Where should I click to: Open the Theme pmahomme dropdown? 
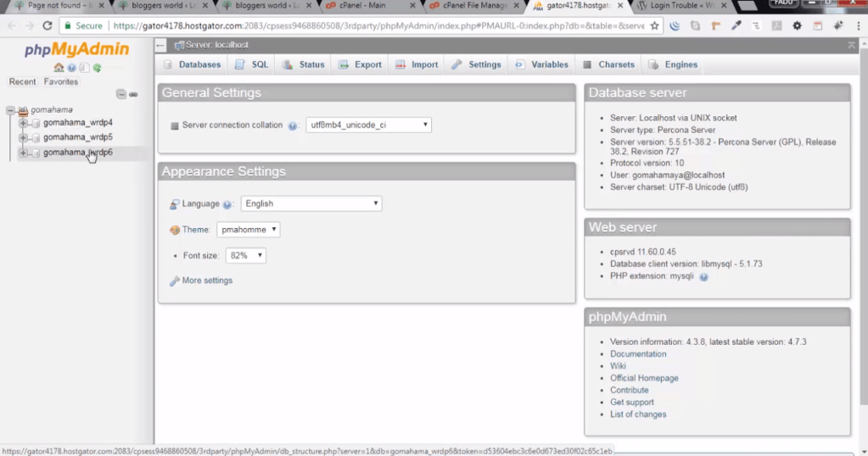point(248,230)
